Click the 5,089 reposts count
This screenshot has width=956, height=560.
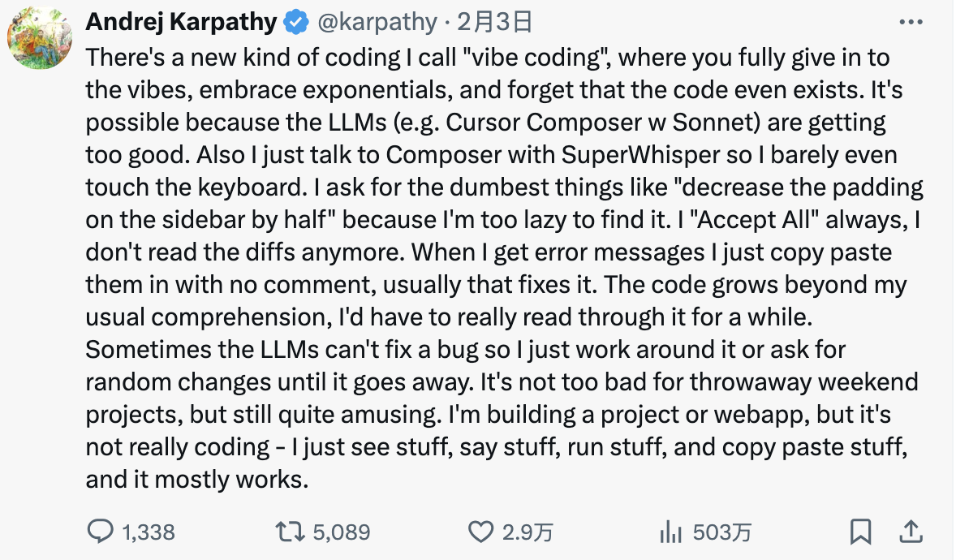pyautogui.click(x=341, y=532)
